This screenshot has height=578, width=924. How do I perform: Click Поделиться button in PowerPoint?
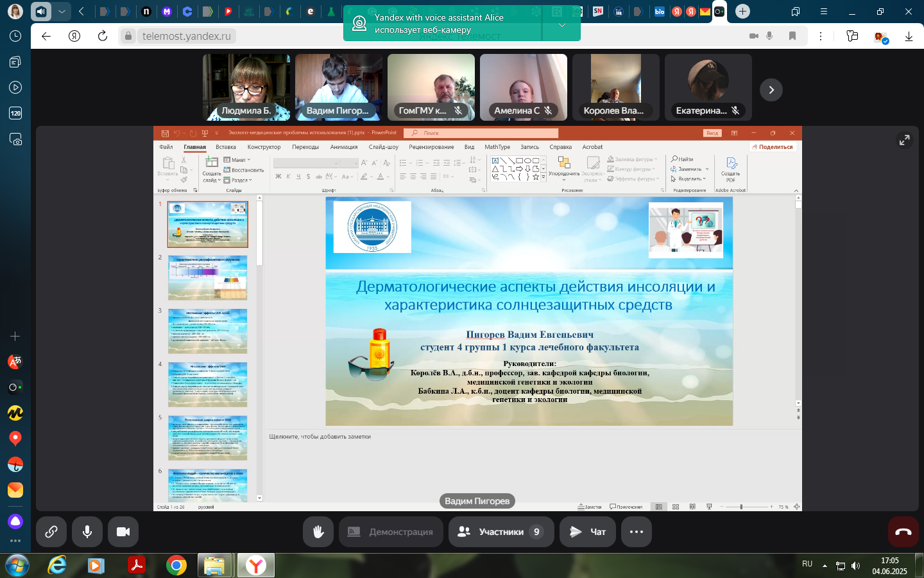(x=773, y=147)
